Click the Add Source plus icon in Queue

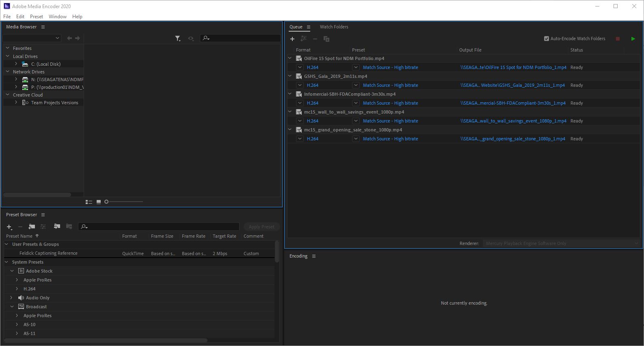pos(292,39)
